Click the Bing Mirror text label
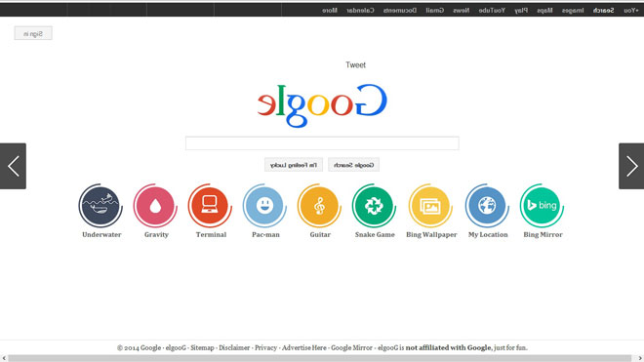The width and height of the screenshot is (644, 362). click(543, 234)
